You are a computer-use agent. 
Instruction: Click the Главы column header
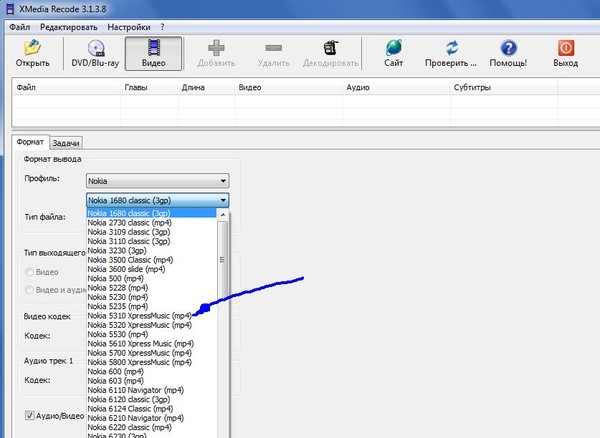click(149, 87)
